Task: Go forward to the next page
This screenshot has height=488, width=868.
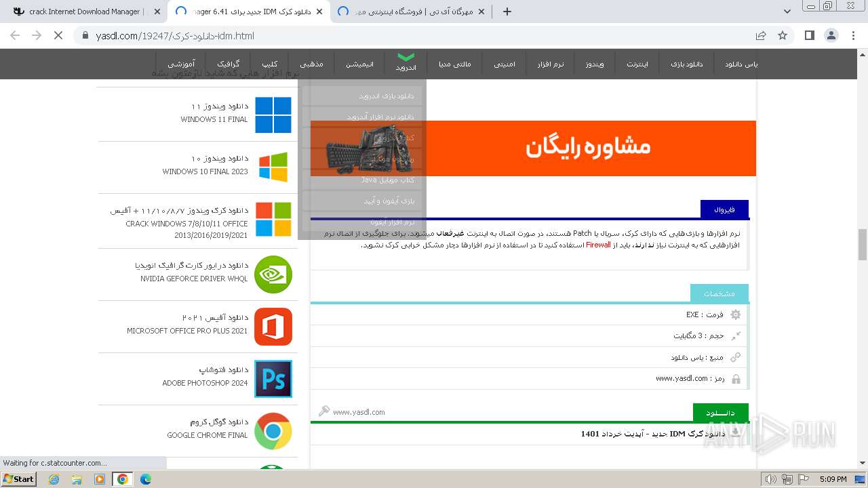Action: [x=37, y=35]
